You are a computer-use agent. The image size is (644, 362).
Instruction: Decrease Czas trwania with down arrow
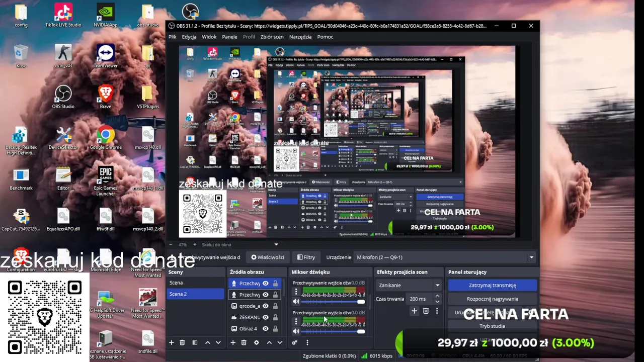(x=437, y=301)
